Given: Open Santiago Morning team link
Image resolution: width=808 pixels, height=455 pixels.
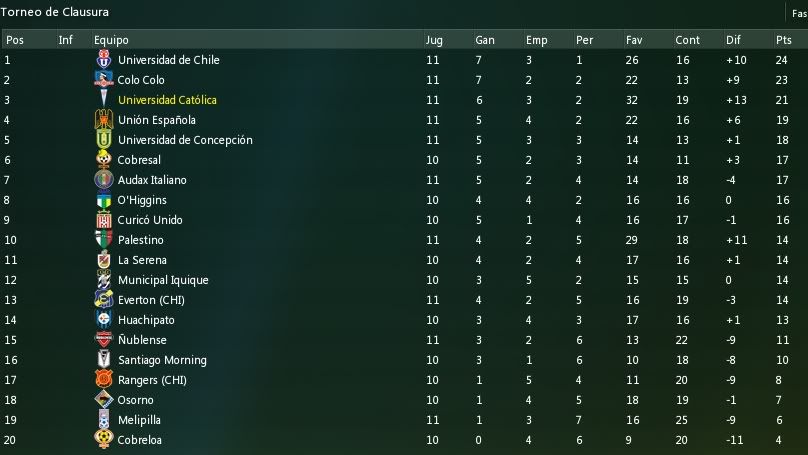Looking at the screenshot, I should pos(162,360).
